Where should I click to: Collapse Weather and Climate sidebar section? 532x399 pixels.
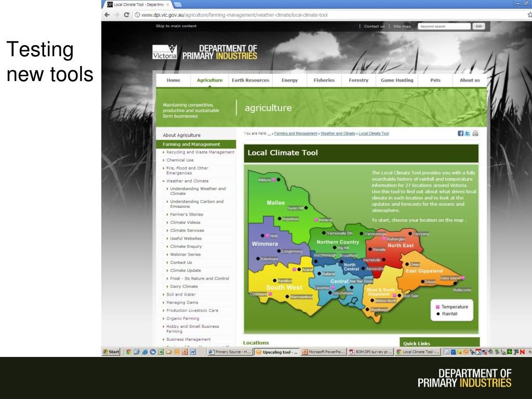(x=164, y=181)
